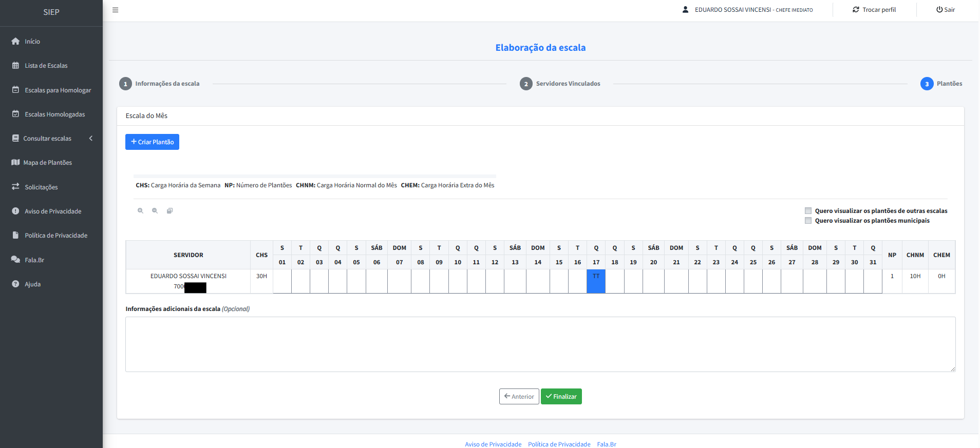Check visualizar os plantões municipais box

tap(808, 221)
